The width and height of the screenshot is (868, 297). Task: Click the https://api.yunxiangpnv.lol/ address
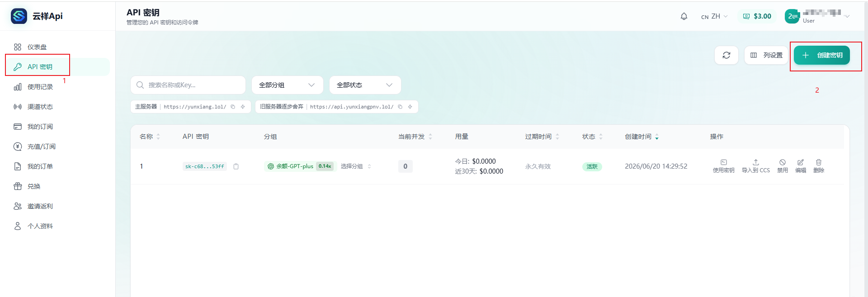coord(352,107)
